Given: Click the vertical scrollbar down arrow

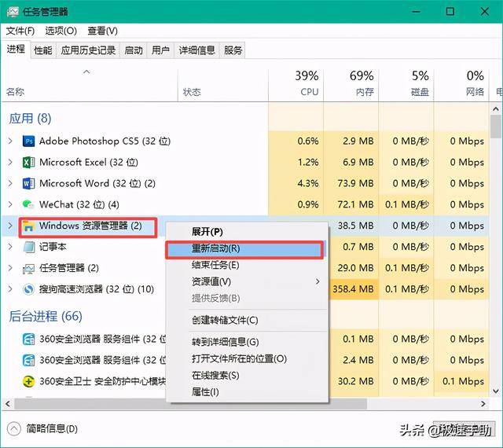Looking at the screenshot, I should 496,391.
